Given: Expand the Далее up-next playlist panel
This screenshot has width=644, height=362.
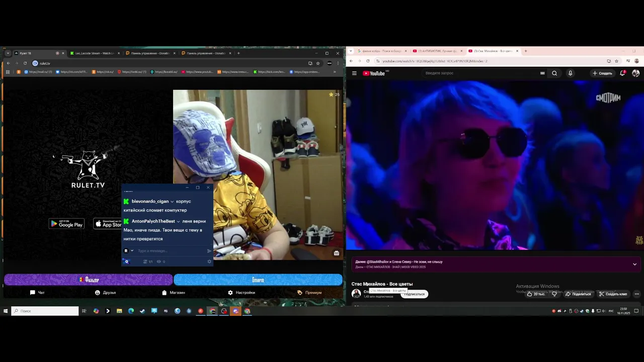Looking at the screenshot, I should [x=635, y=264].
